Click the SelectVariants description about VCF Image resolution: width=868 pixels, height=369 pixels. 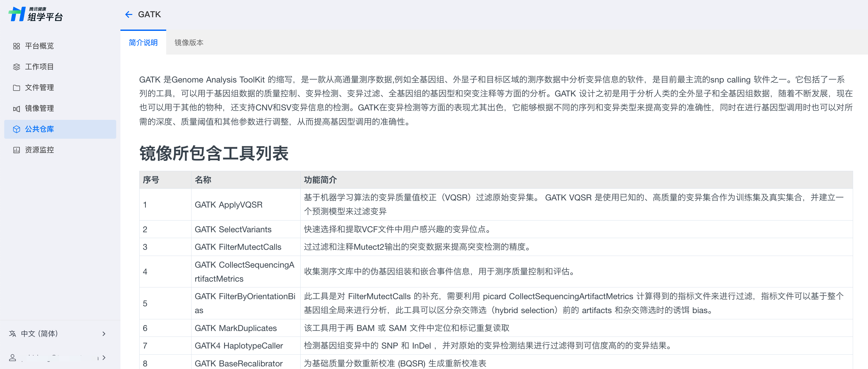[399, 229]
